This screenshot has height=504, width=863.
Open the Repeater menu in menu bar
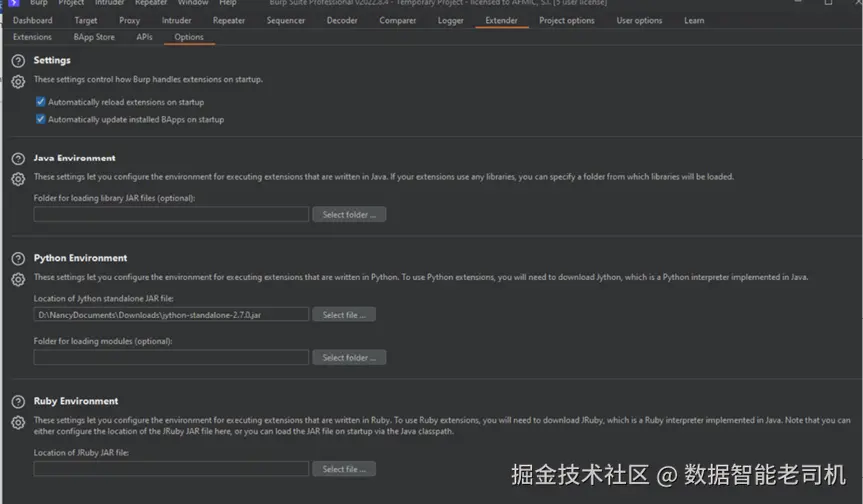(x=151, y=3)
